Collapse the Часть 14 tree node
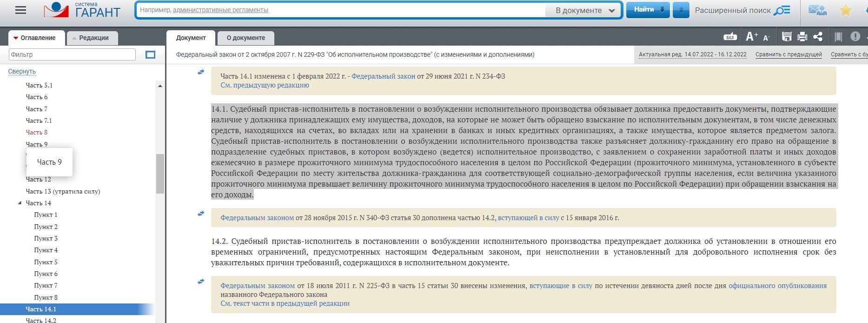The height and width of the screenshot is (323, 868). coord(20,203)
